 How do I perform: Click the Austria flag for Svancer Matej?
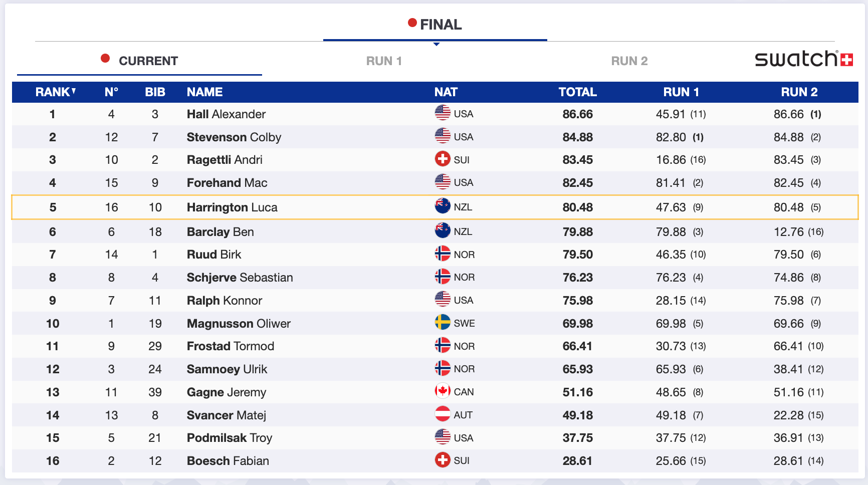[x=443, y=414]
